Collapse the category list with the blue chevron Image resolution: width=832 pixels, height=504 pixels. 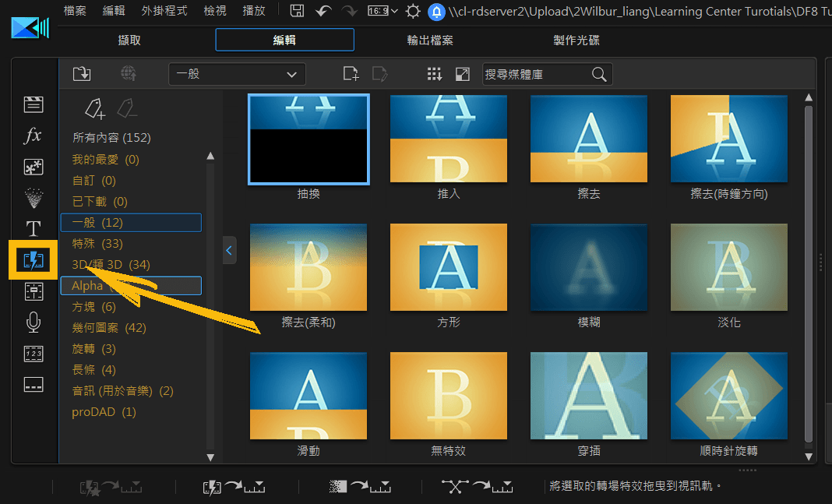228,250
